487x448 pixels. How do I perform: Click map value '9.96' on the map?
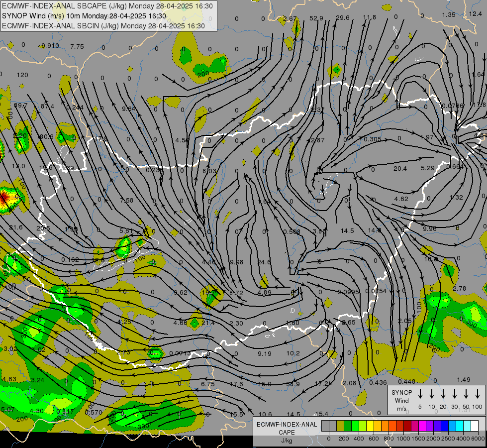pos(429,229)
